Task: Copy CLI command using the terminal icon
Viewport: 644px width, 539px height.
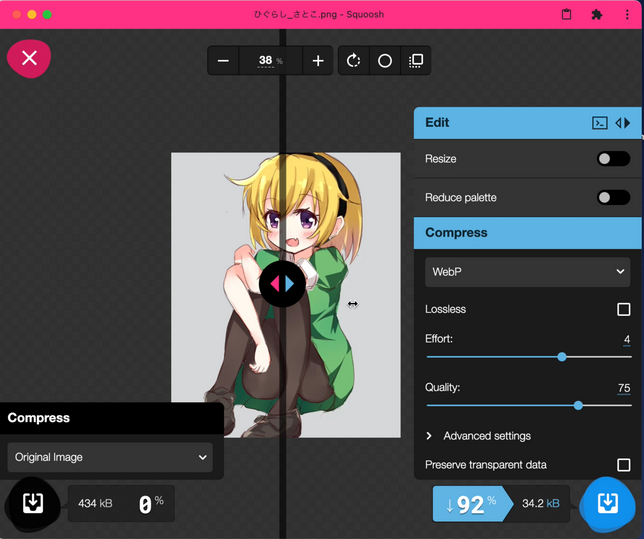Action: click(x=600, y=123)
